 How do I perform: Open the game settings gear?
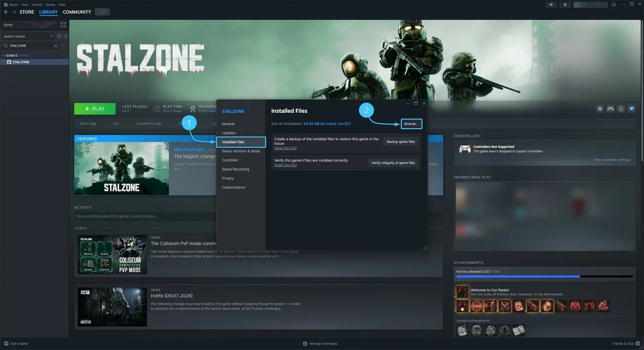(x=600, y=109)
